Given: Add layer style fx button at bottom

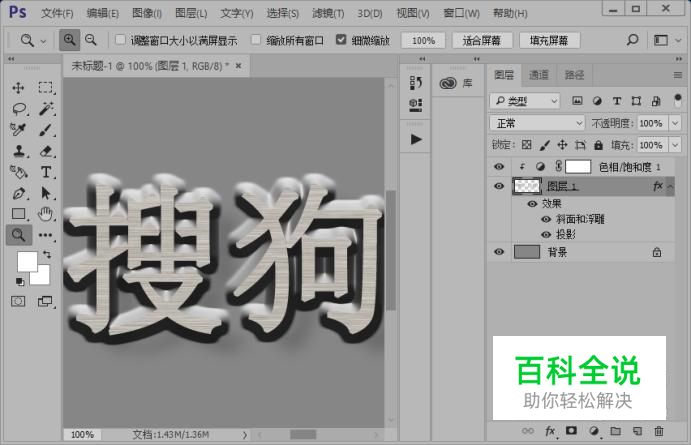Looking at the screenshot, I should point(550,431).
